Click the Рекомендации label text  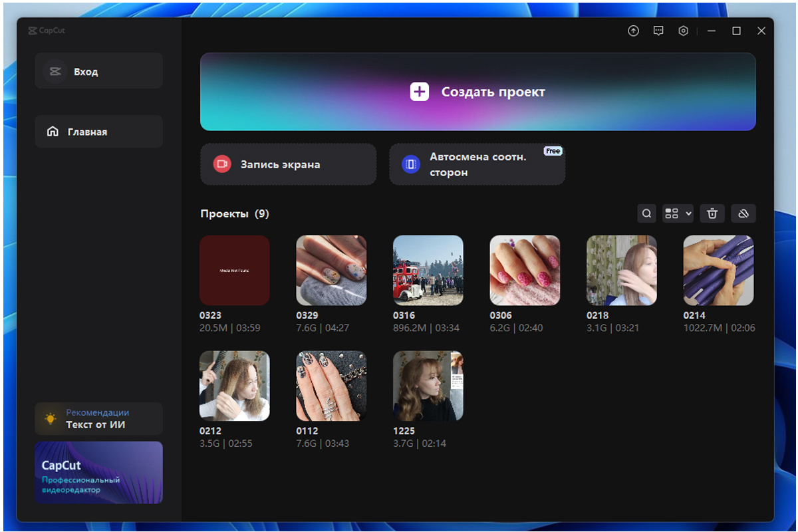(98, 412)
